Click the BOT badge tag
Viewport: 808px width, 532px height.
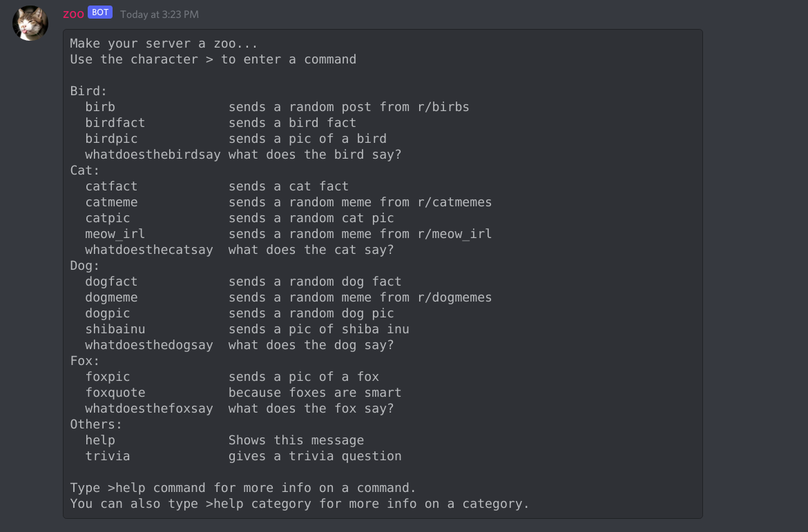click(100, 13)
